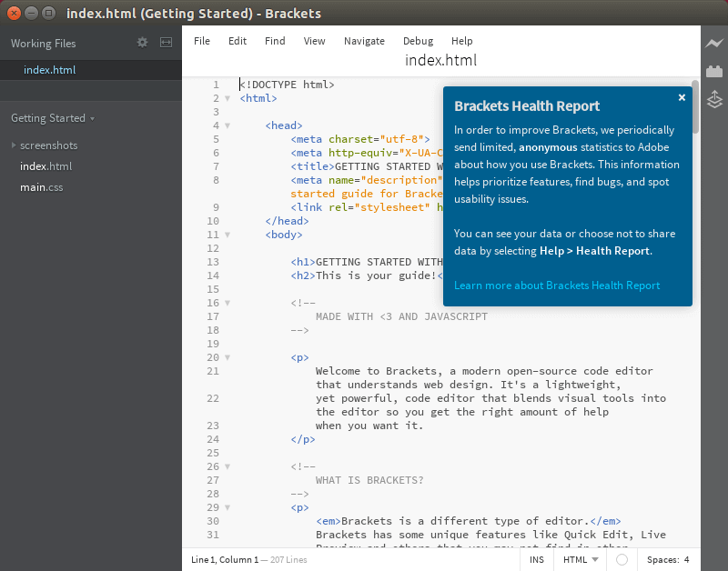
Task: Click the linting status circle indicator
Action: tap(622, 560)
